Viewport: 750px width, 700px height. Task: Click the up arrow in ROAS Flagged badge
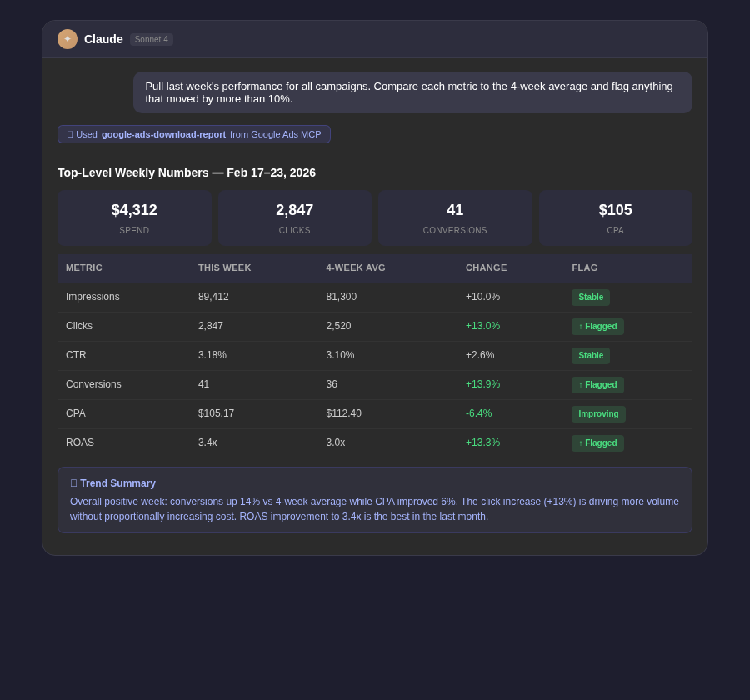(x=581, y=442)
